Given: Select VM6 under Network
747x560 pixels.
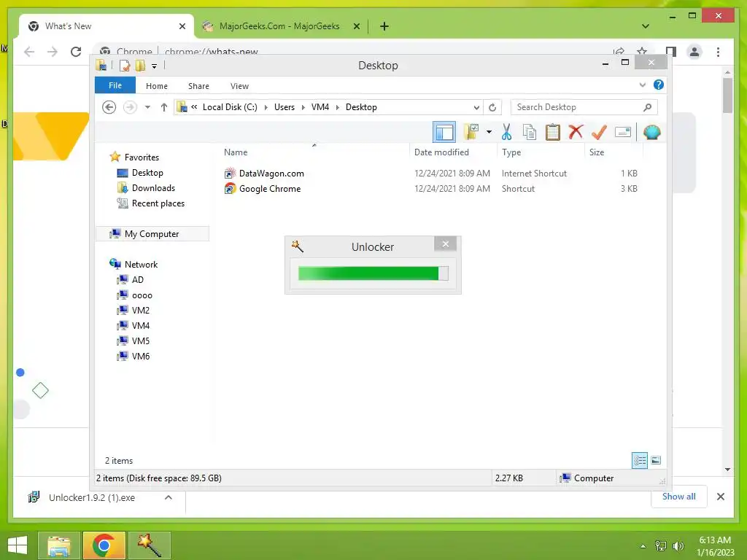Looking at the screenshot, I should point(141,356).
